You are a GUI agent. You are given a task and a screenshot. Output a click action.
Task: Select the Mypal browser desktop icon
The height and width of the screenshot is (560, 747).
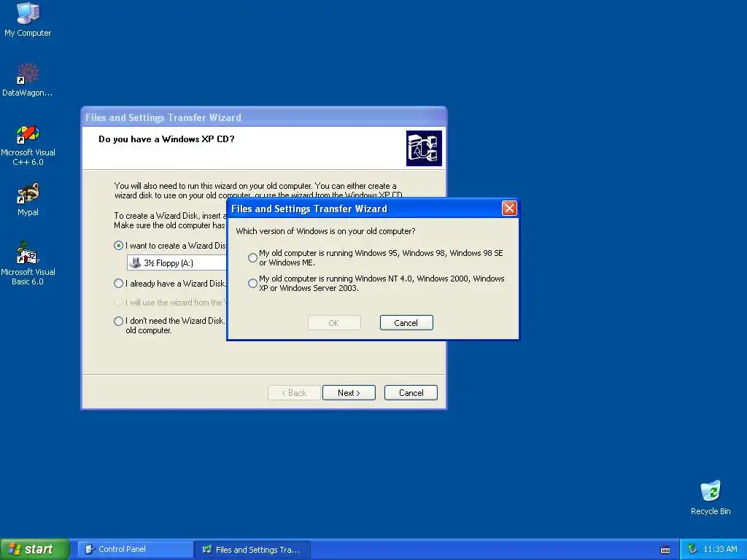[x=28, y=200]
